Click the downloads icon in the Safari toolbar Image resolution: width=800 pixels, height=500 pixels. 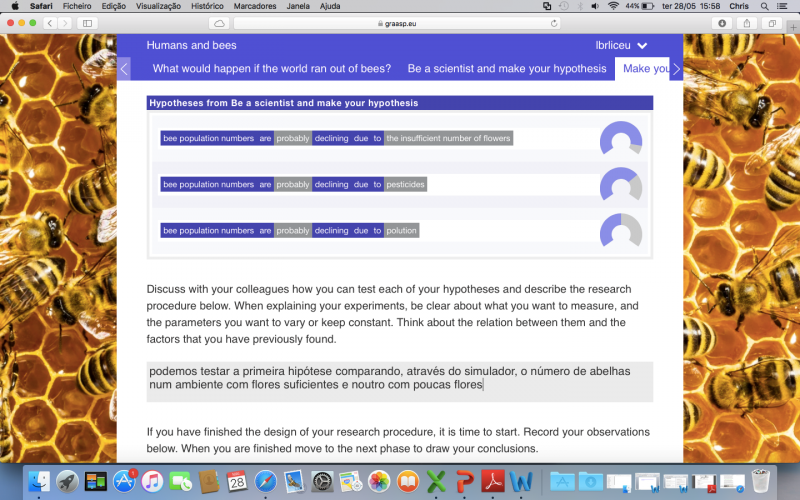click(x=722, y=22)
